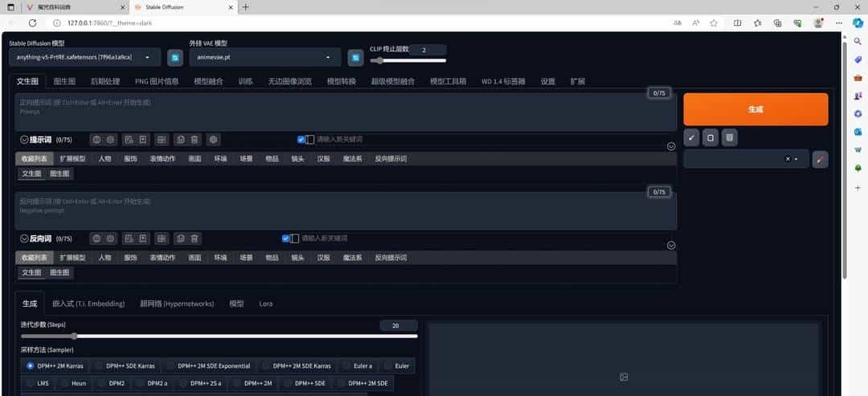Click the trash icon below the 生成 button

730,137
